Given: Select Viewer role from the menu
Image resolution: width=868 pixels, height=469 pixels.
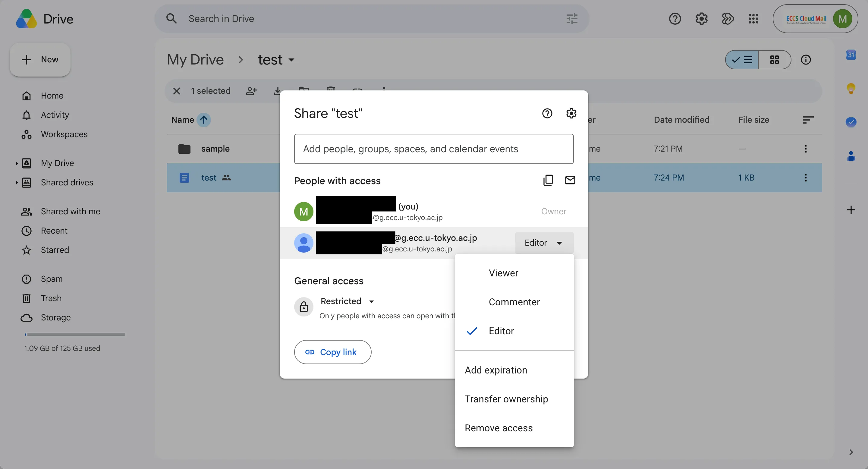Looking at the screenshot, I should tap(514, 273).
